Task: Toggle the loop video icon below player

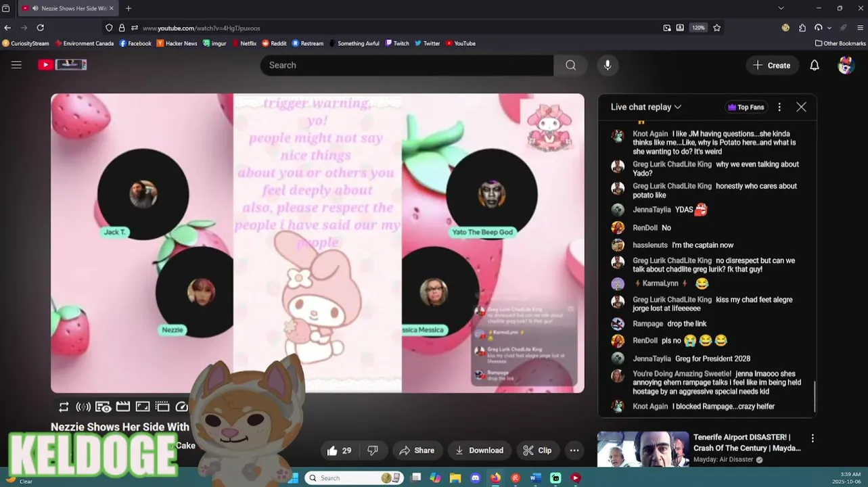Action: (64, 407)
